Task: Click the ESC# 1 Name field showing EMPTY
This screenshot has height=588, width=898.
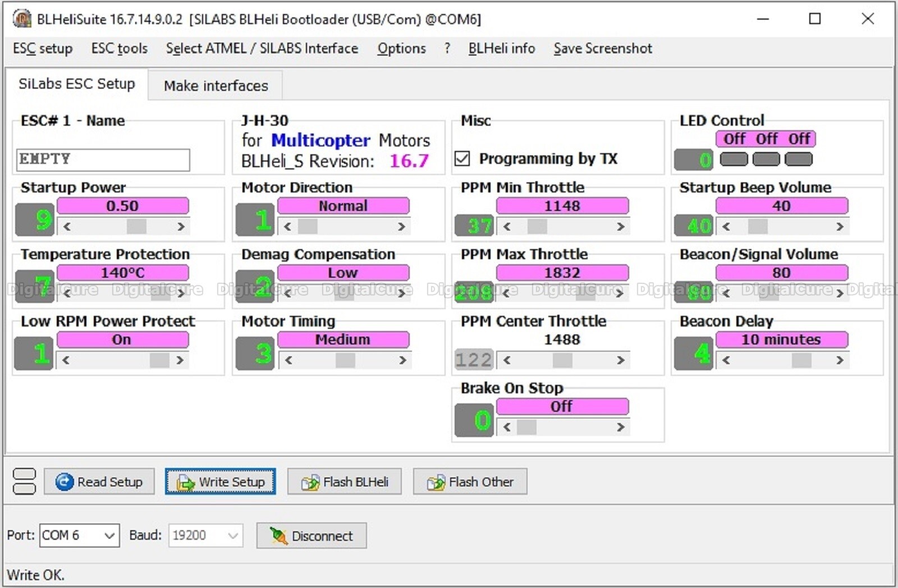Action: [x=103, y=160]
